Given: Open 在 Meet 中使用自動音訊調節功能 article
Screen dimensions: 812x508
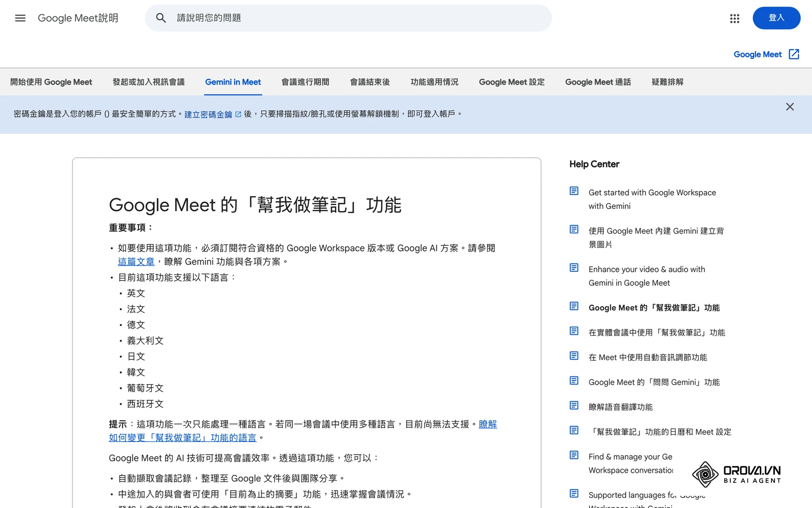Looking at the screenshot, I should [x=648, y=357].
